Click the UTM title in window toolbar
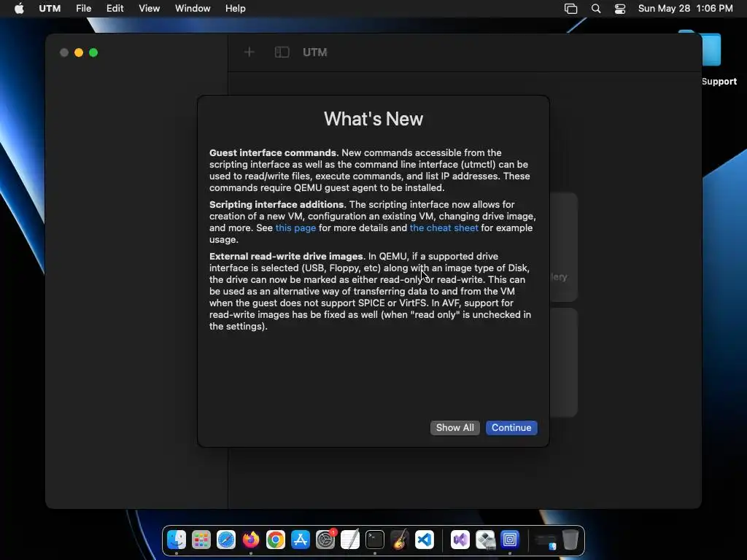The width and height of the screenshot is (747, 560). tap(315, 52)
